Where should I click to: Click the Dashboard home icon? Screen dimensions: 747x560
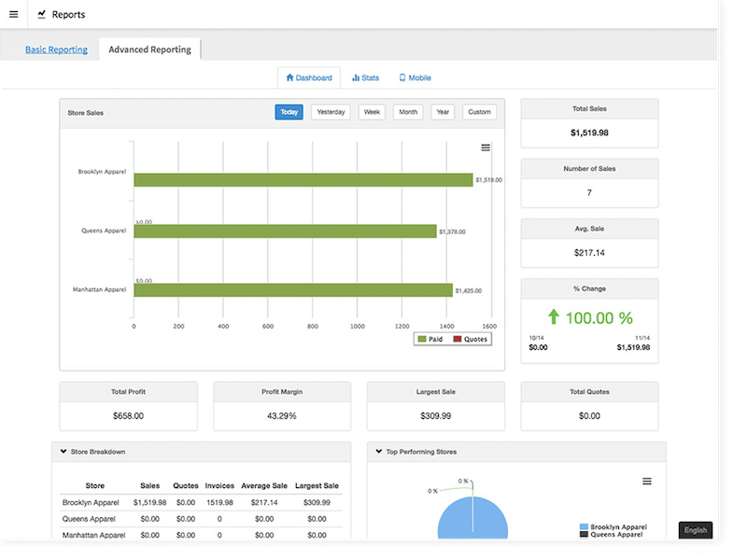[289, 77]
